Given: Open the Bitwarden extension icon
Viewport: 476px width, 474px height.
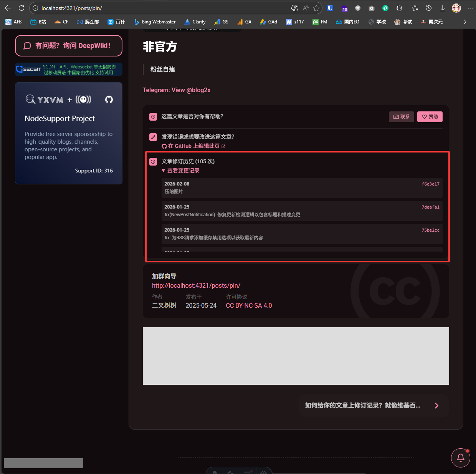Looking at the screenshot, I should pyautogui.click(x=330, y=8).
